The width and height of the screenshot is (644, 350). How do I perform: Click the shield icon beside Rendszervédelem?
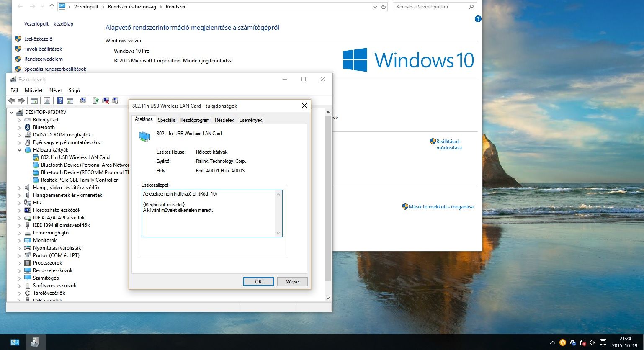pos(18,59)
